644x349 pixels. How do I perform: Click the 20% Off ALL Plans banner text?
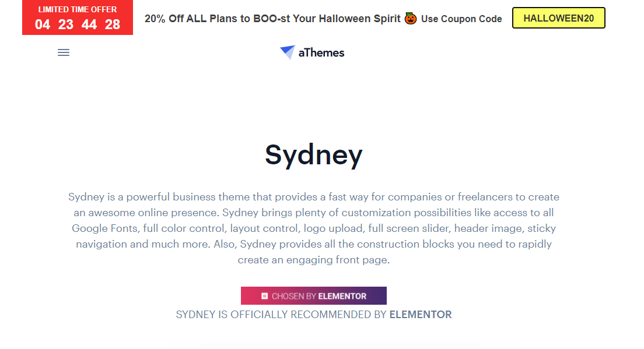pos(272,19)
